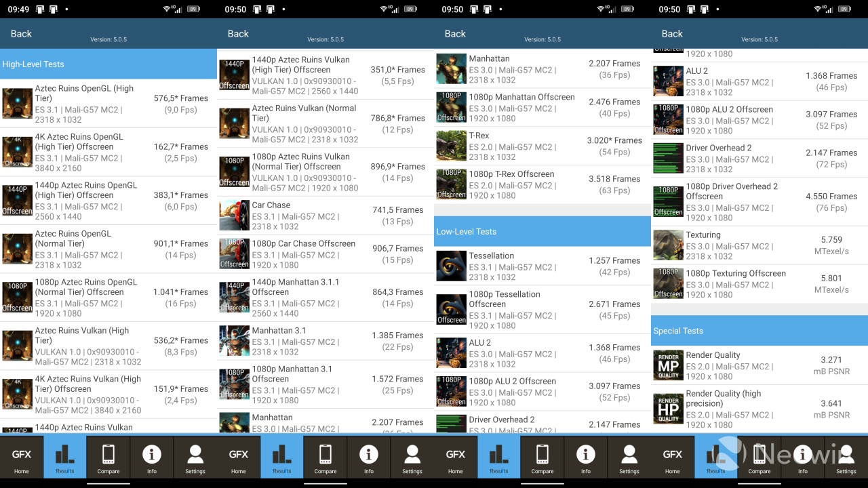Open Settings tab in third screenshot

coord(629,458)
